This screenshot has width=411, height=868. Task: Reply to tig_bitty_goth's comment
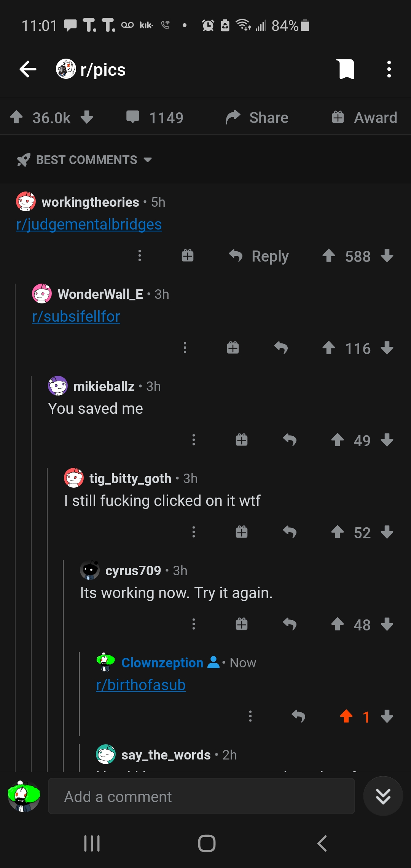tap(290, 532)
